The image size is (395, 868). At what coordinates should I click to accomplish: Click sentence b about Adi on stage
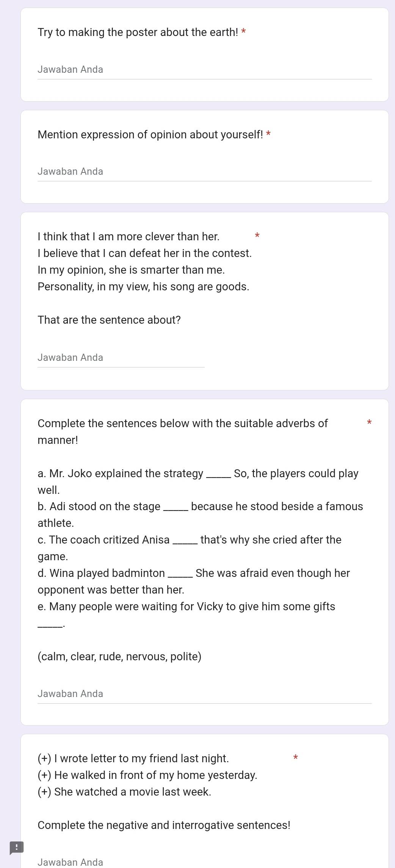(200, 515)
